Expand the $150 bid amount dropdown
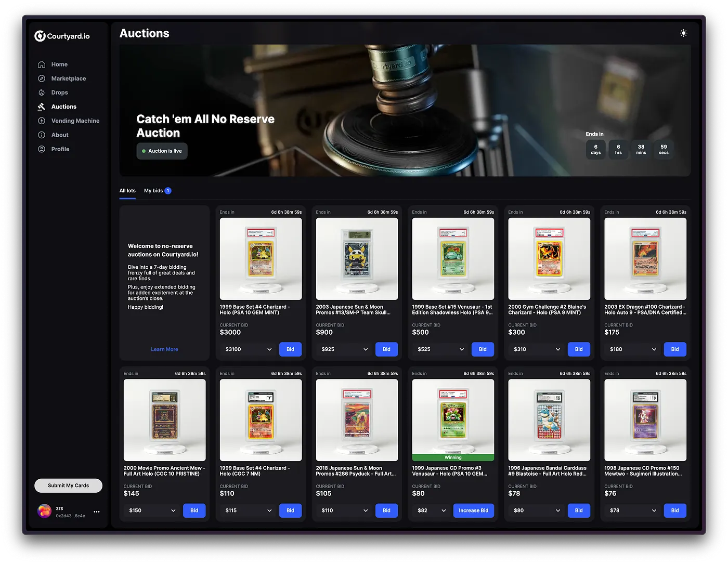 (x=152, y=510)
